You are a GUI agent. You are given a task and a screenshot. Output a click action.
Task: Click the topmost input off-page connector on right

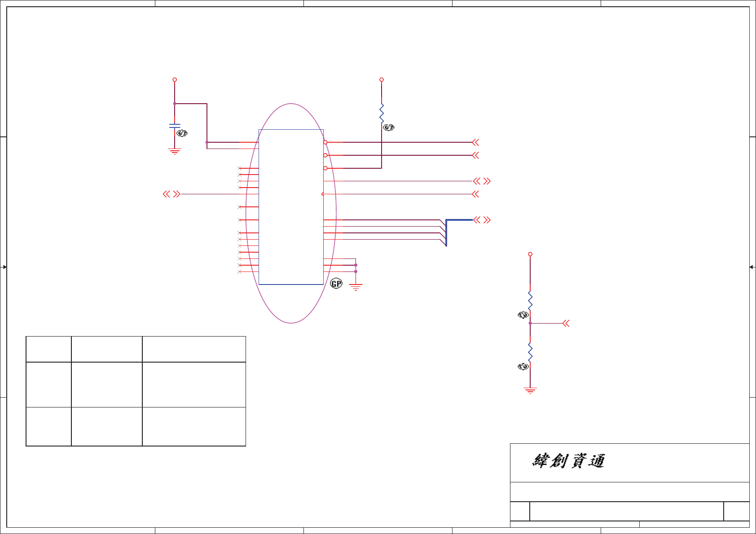pyautogui.click(x=475, y=142)
